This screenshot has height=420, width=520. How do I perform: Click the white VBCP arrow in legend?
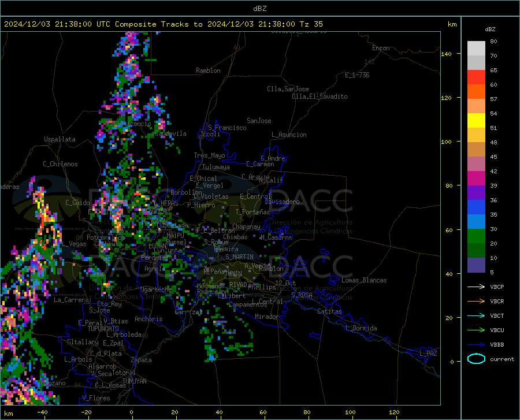[x=476, y=287]
